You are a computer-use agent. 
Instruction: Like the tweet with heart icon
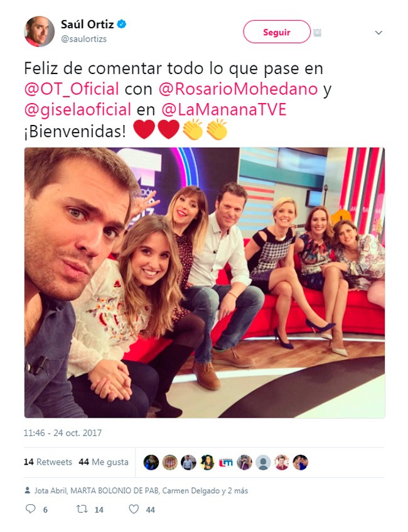pos(134,509)
